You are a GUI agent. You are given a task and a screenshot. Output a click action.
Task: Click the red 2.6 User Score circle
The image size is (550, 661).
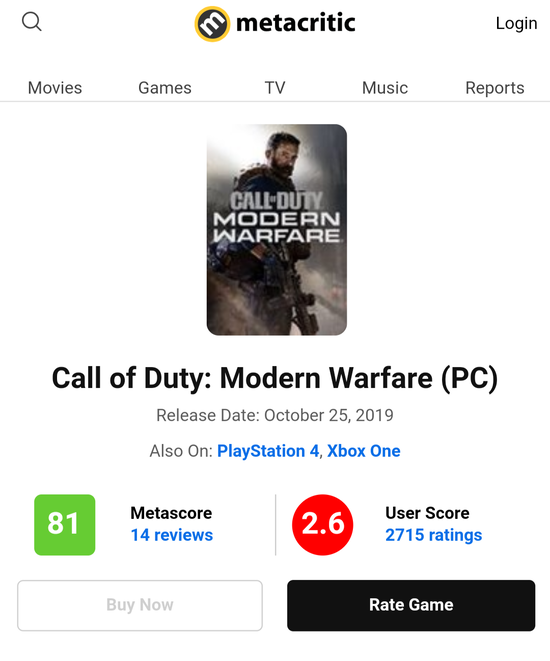[x=322, y=525]
